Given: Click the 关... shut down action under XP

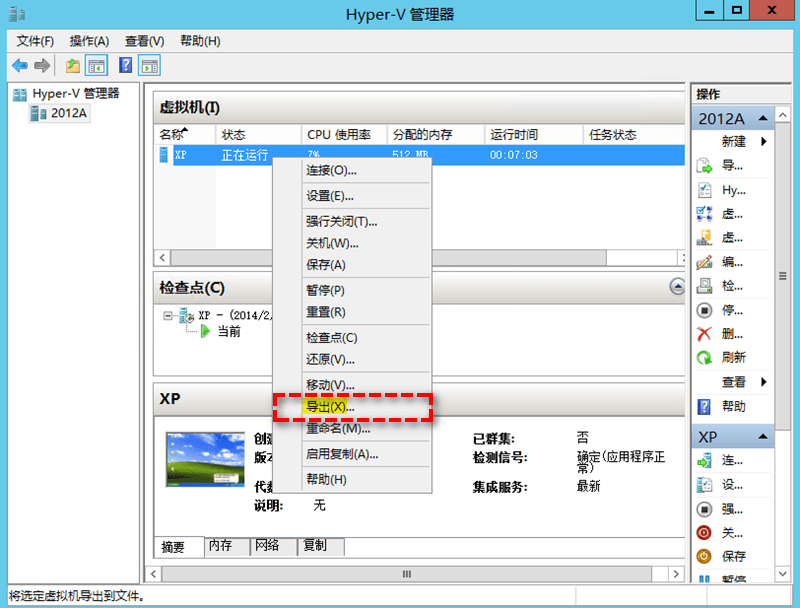Looking at the screenshot, I should click(732, 533).
